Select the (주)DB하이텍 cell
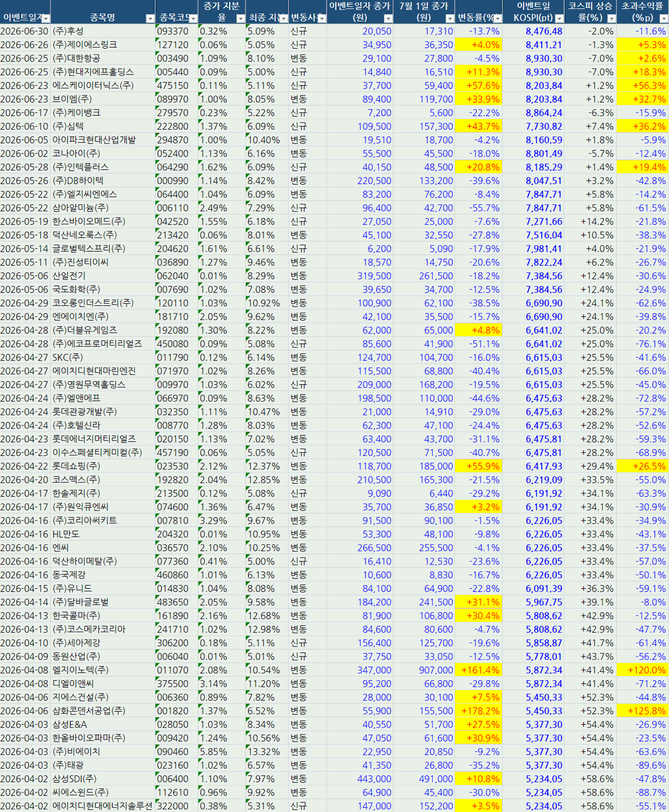The width and height of the screenshot is (669, 812). pyautogui.click(x=103, y=180)
